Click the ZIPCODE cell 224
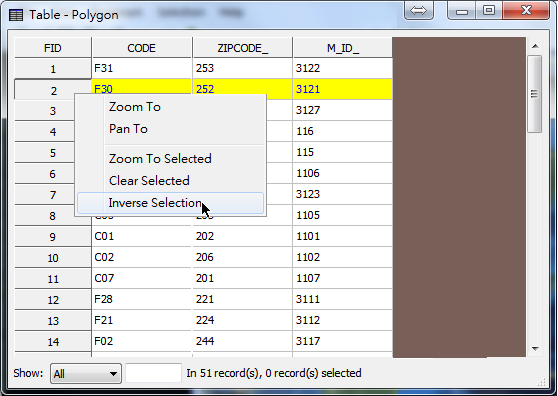The width and height of the screenshot is (558, 396). click(x=242, y=320)
